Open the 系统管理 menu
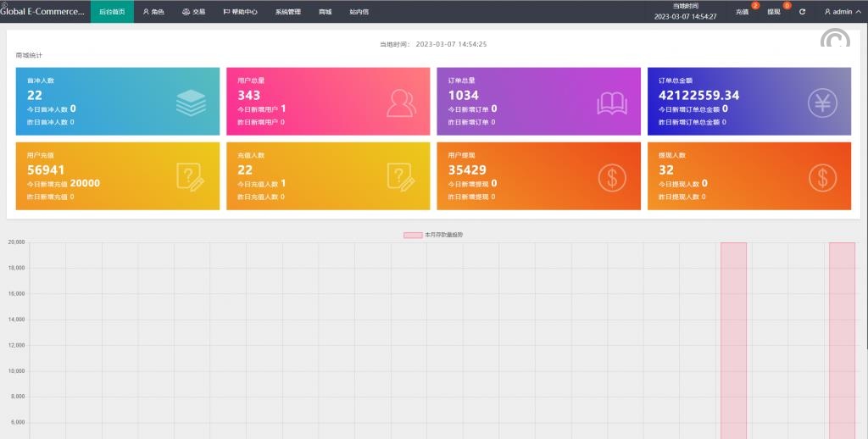The height and width of the screenshot is (439, 868). pos(288,12)
